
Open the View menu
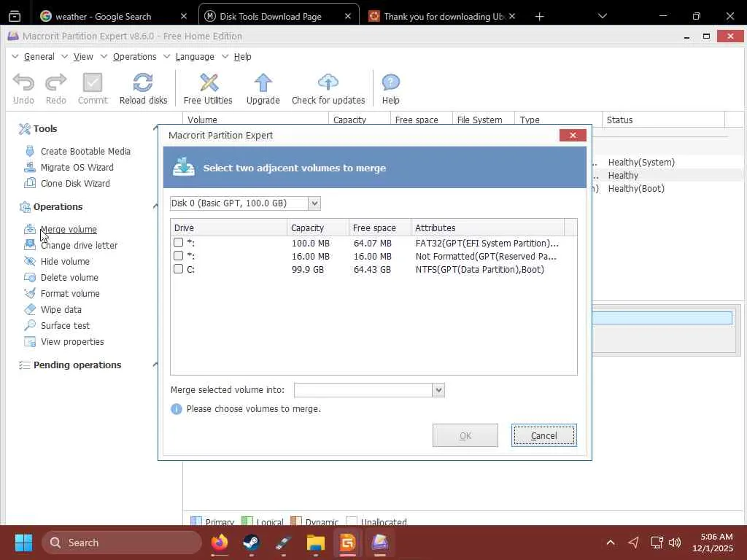83,57
